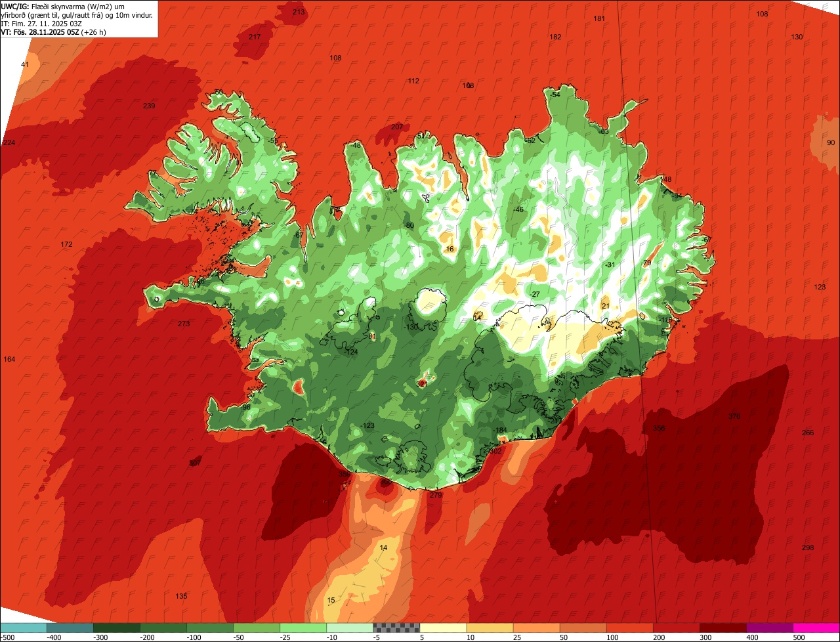The image size is (840, 642).
Task: Click the flux value 164 on the map
Action: point(9,360)
